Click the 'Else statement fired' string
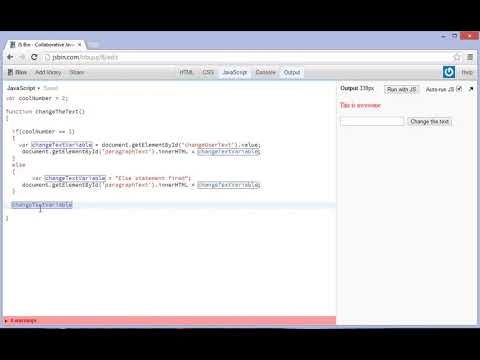The height and width of the screenshot is (360, 480). coord(152,178)
